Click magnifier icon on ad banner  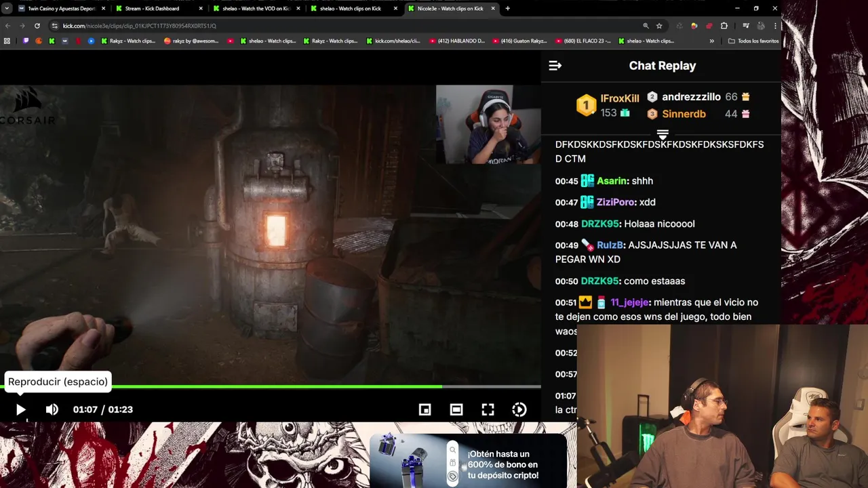point(452,449)
